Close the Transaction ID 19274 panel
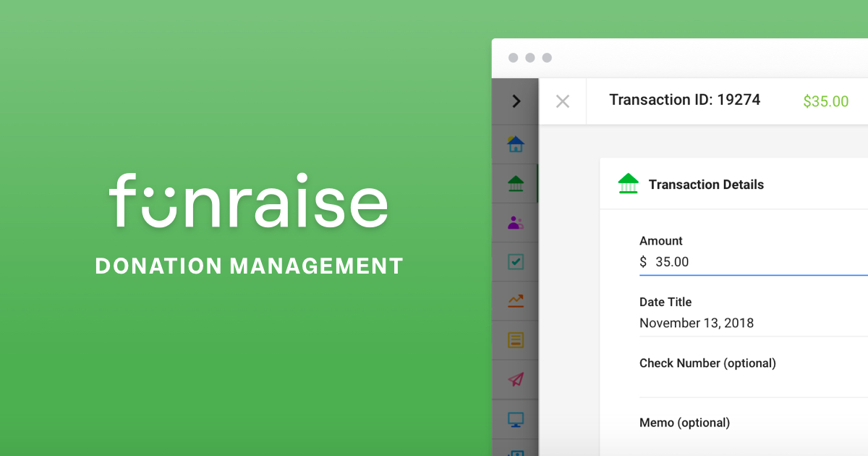 pos(562,101)
